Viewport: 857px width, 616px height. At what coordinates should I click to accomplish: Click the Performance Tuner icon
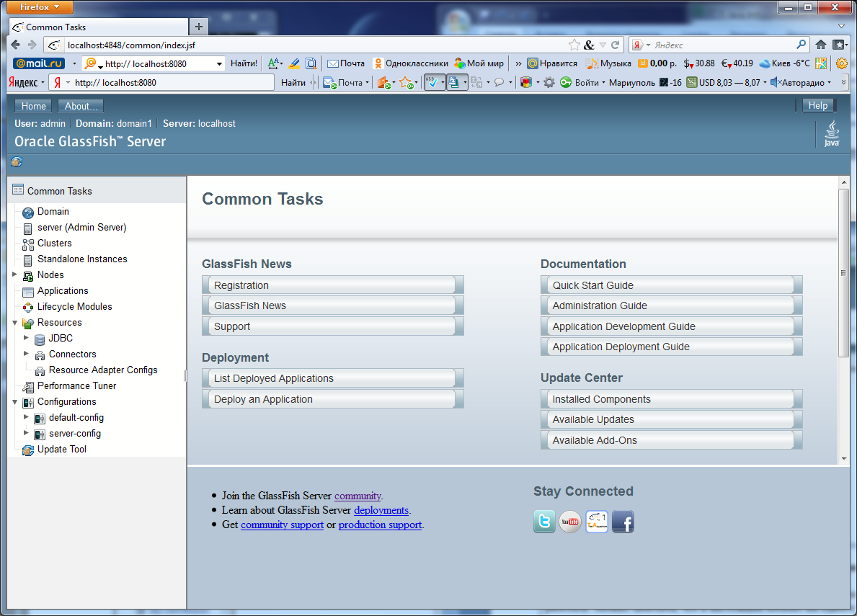click(x=28, y=387)
